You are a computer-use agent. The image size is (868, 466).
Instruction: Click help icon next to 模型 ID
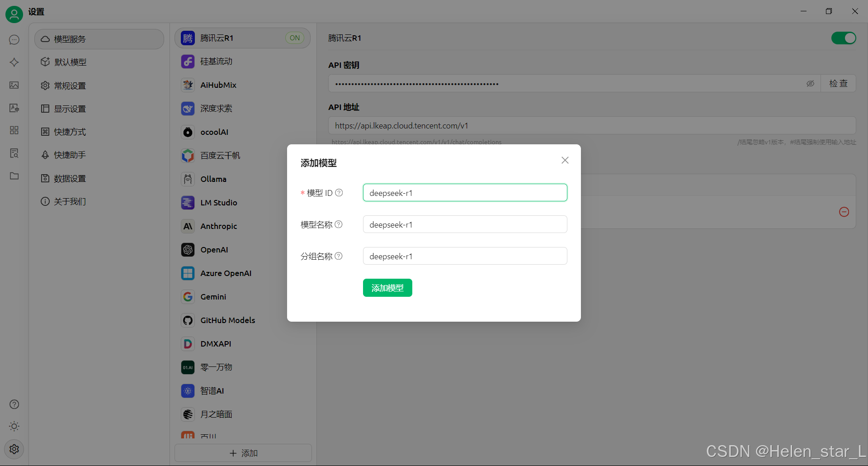(339, 193)
